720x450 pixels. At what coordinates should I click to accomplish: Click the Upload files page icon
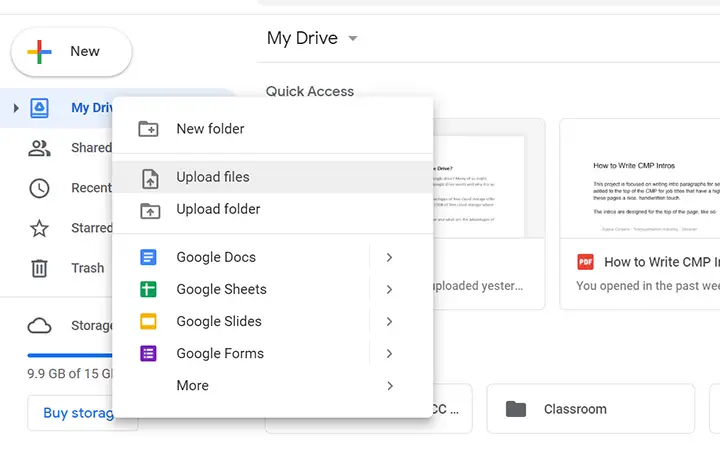pyautogui.click(x=150, y=179)
